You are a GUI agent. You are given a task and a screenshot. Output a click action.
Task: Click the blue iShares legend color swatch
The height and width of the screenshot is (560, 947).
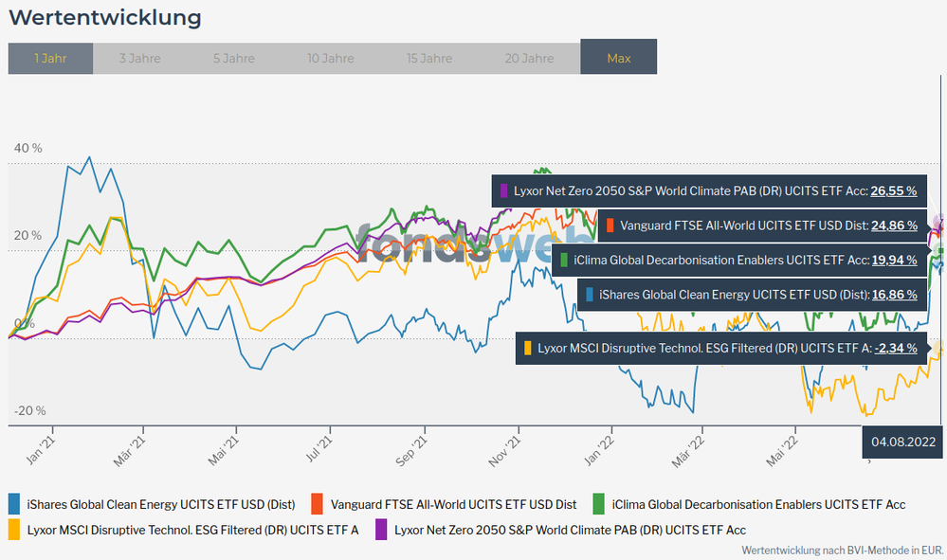tap(14, 503)
